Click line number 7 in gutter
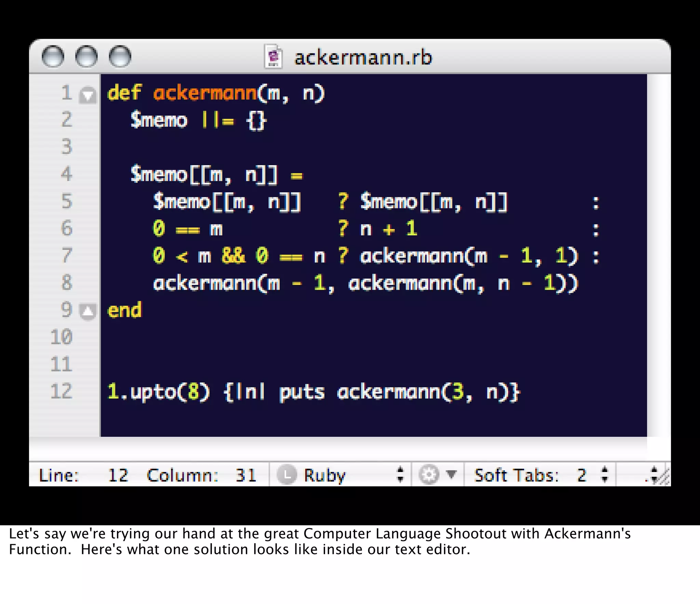This screenshot has width=700, height=604. [67, 255]
